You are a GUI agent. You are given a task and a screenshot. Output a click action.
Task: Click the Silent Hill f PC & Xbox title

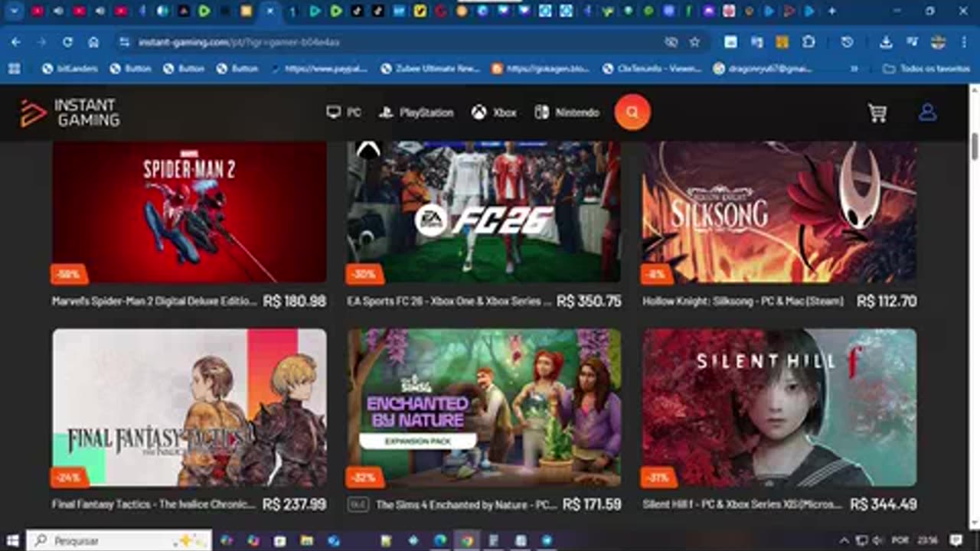(743, 505)
